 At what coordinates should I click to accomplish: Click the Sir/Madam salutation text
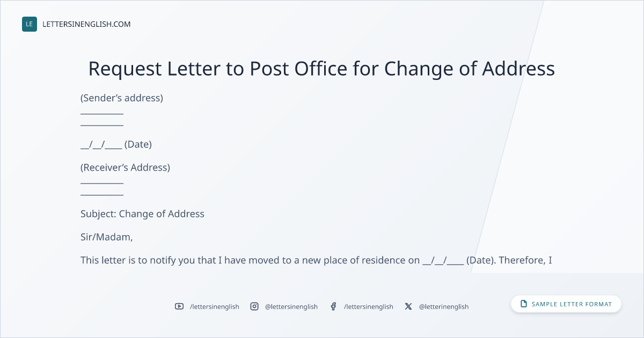pyautogui.click(x=106, y=237)
